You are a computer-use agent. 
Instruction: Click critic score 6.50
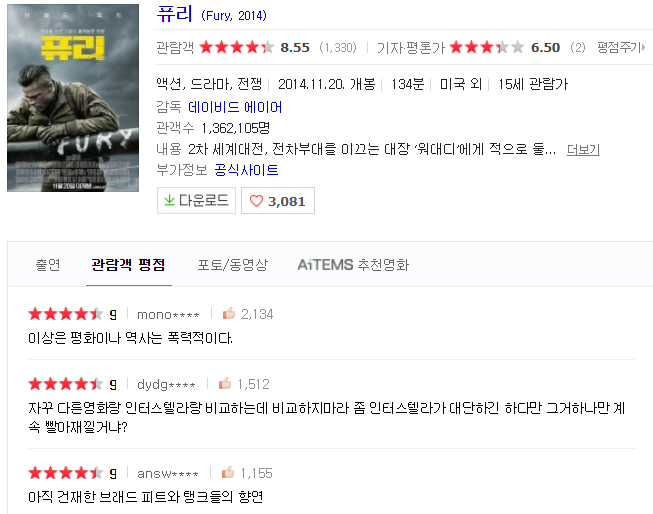point(545,48)
